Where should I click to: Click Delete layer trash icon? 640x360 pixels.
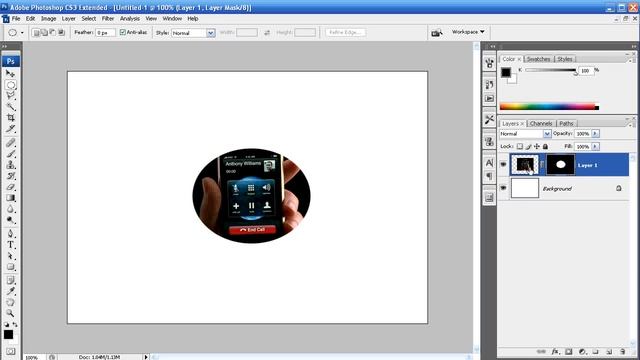(x=622, y=351)
